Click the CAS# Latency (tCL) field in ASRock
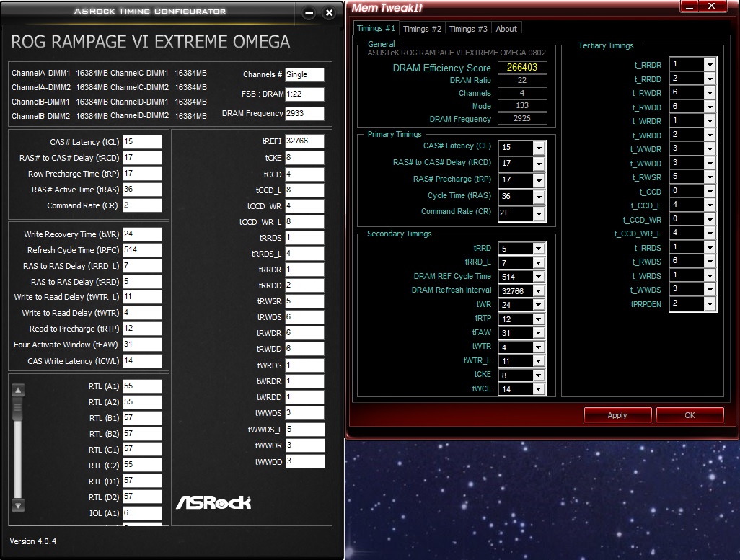This screenshot has height=560, width=740. pos(142,142)
